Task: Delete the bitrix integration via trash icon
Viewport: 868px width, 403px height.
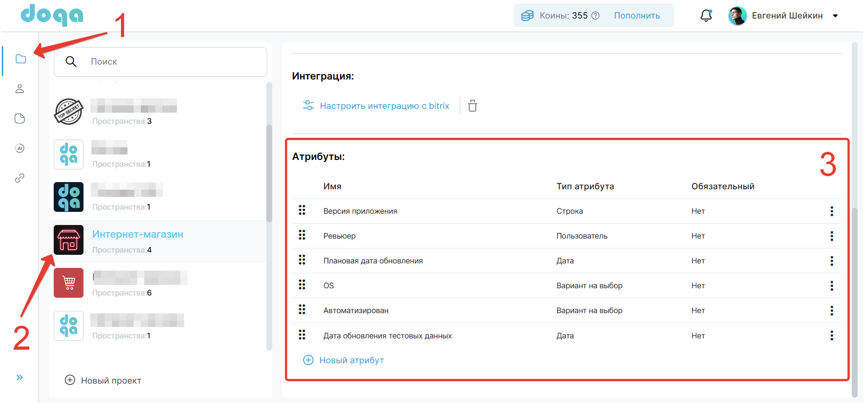Action: point(472,106)
